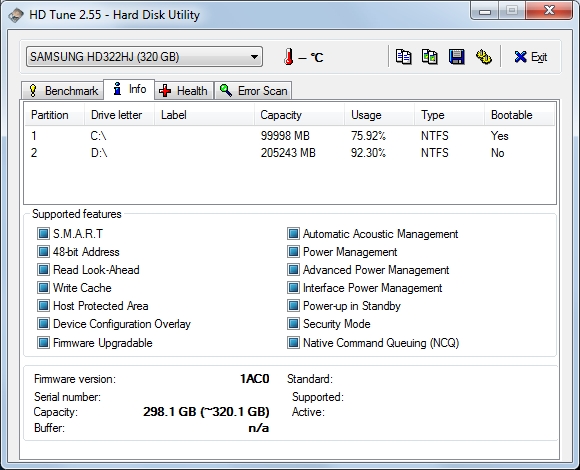Open options with the tools icon
The height and width of the screenshot is (470, 580).
point(483,57)
